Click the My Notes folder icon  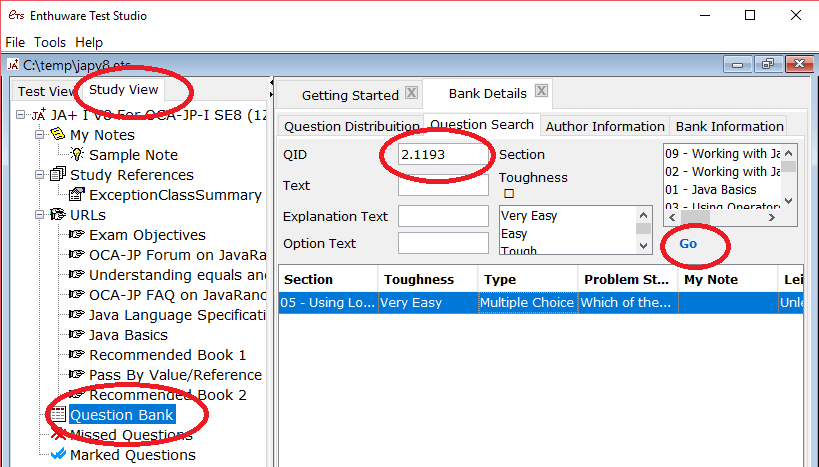click(58, 135)
